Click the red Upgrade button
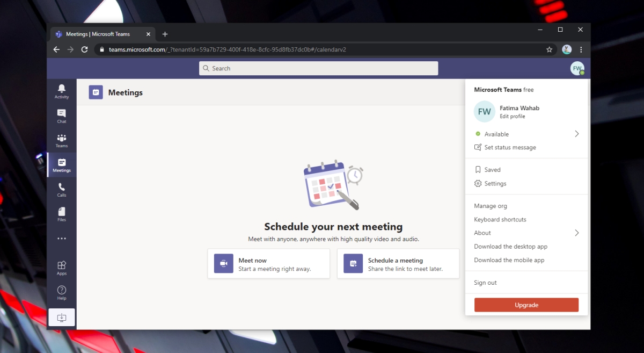 tap(526, 305)
